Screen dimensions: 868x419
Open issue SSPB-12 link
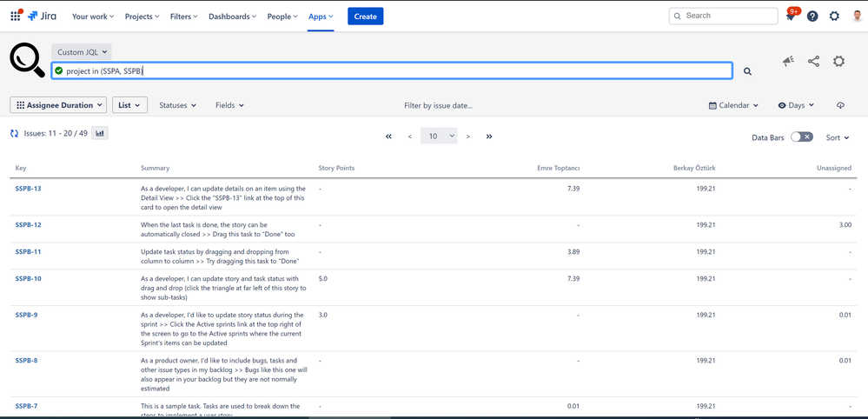(x=28, y=225)
